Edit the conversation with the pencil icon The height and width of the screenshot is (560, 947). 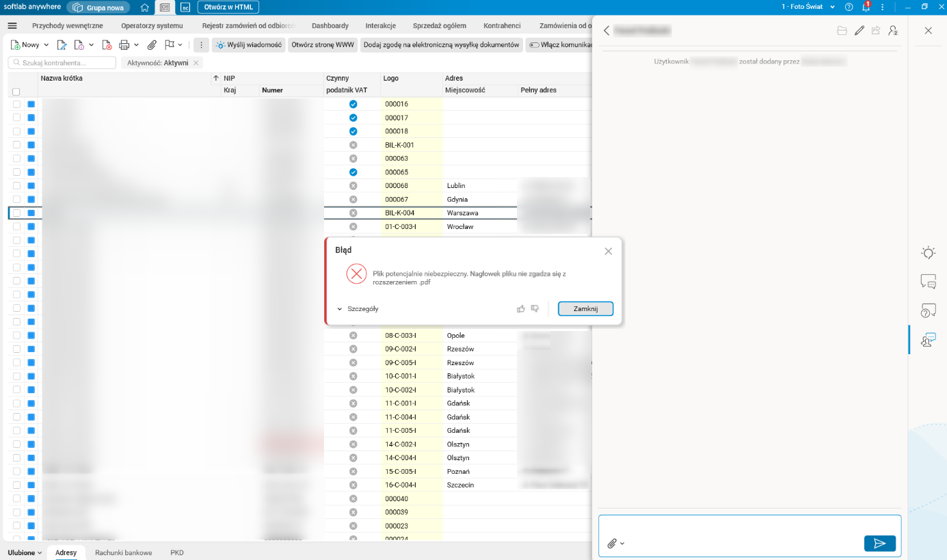click(x=859, y=31)
